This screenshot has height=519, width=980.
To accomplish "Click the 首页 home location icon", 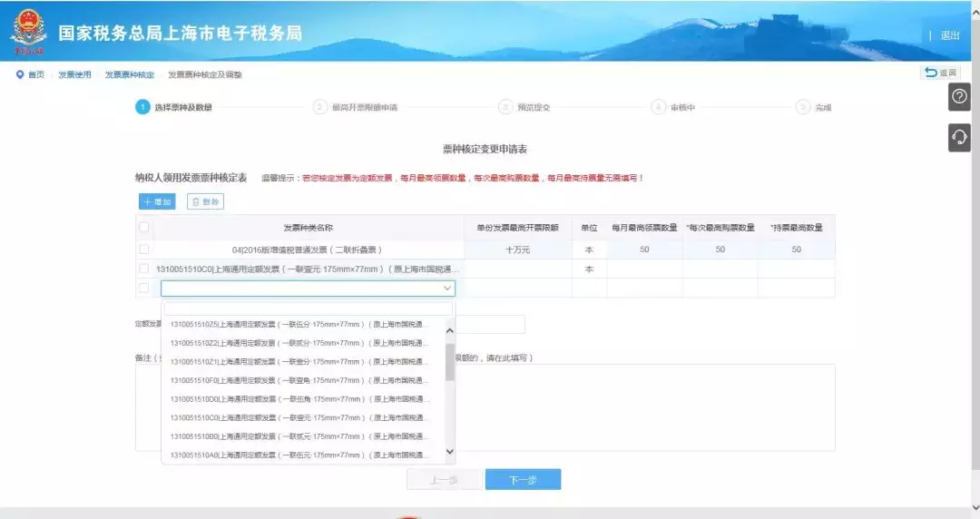I will tap(20, 74).
